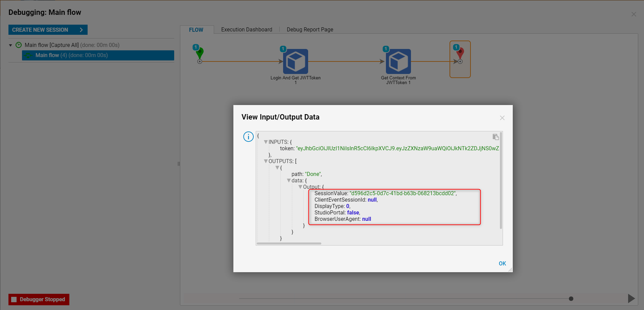Collapse the OUTPUTS array node
This screenshot has height=310, width=644.
pyautogui.click(x=266, y=161)
